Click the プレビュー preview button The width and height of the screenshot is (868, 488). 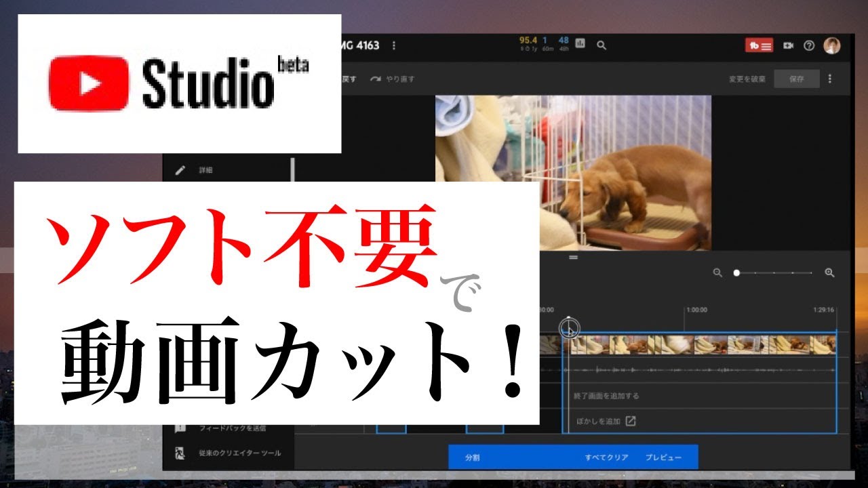(x=663, y=457)
